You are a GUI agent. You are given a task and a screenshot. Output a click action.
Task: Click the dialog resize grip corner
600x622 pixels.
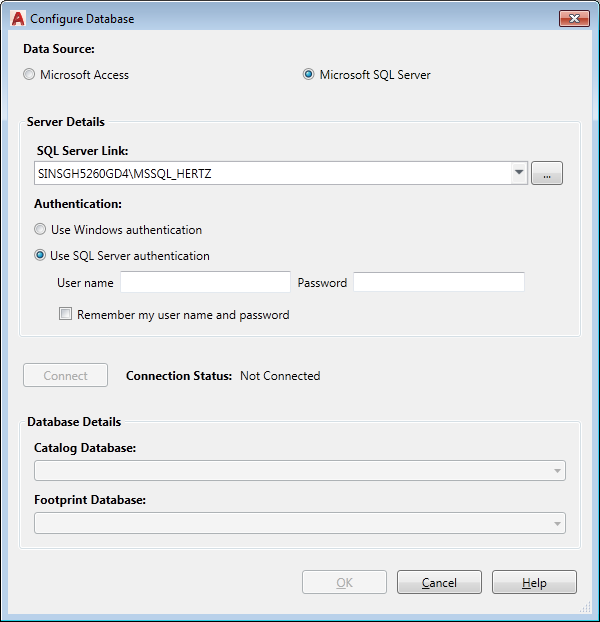click(585, 607)
